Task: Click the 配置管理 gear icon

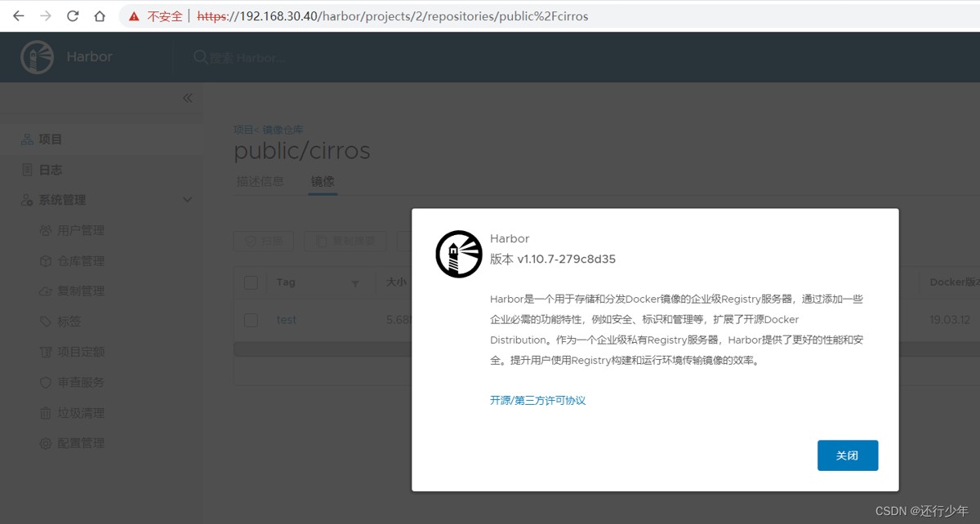Action: pyautogui.click(x=46, y=443)
